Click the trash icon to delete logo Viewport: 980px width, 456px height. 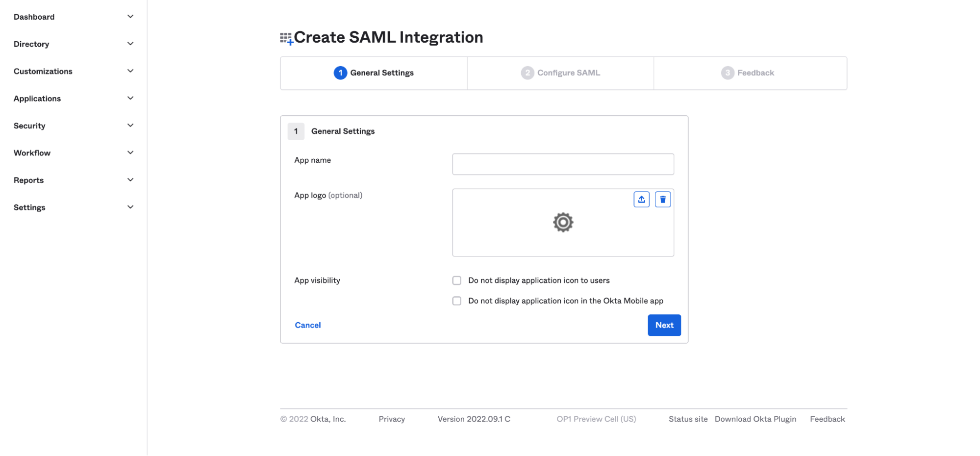click(x=662, y=200)
